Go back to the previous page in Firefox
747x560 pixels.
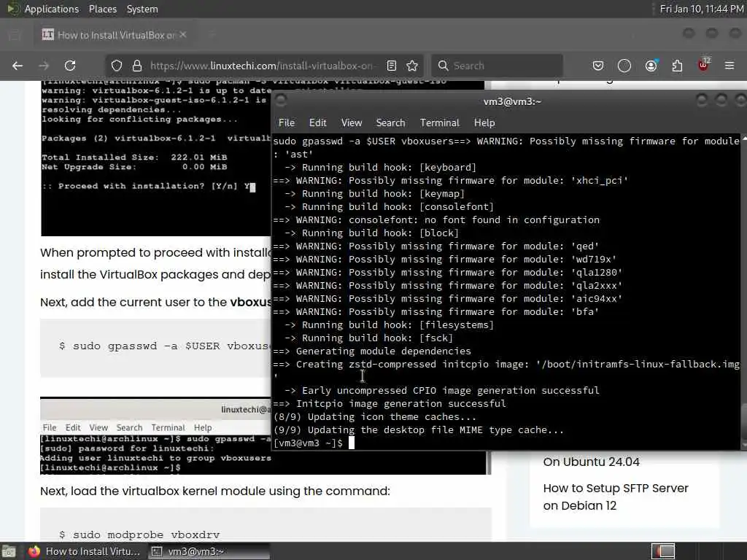pos(18,66)
